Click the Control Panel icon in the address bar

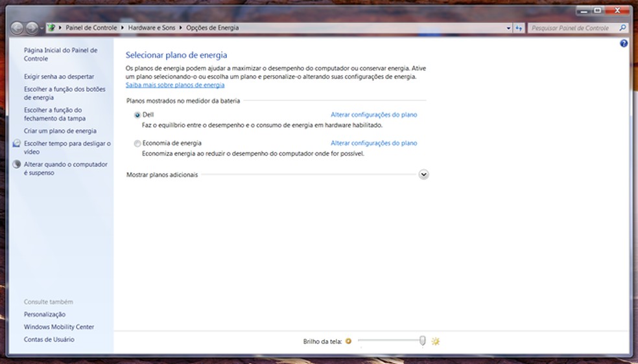click(x=52, y=28)
